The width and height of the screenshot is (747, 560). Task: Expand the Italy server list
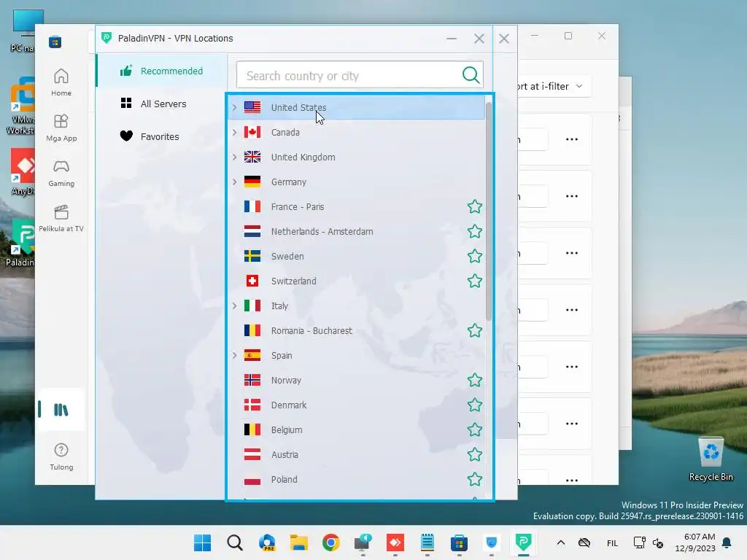tap(234, 306)
